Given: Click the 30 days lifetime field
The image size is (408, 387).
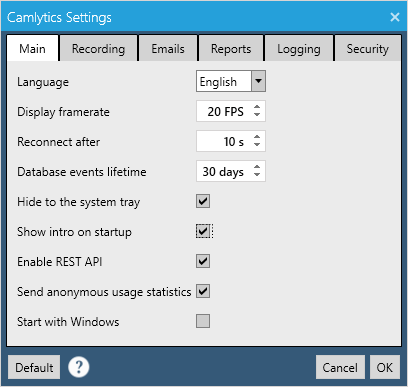Looking at the screenshot, I should (231, 171).
